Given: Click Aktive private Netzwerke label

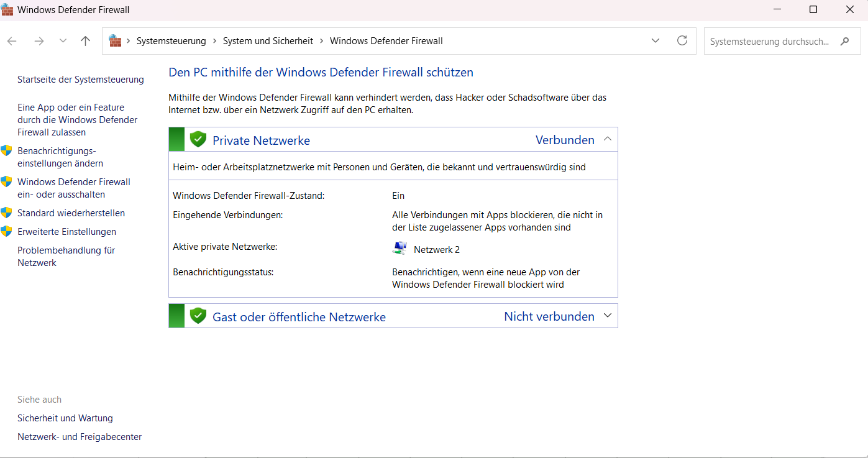Looking at the screenshot, I should [x=225, y=247].
